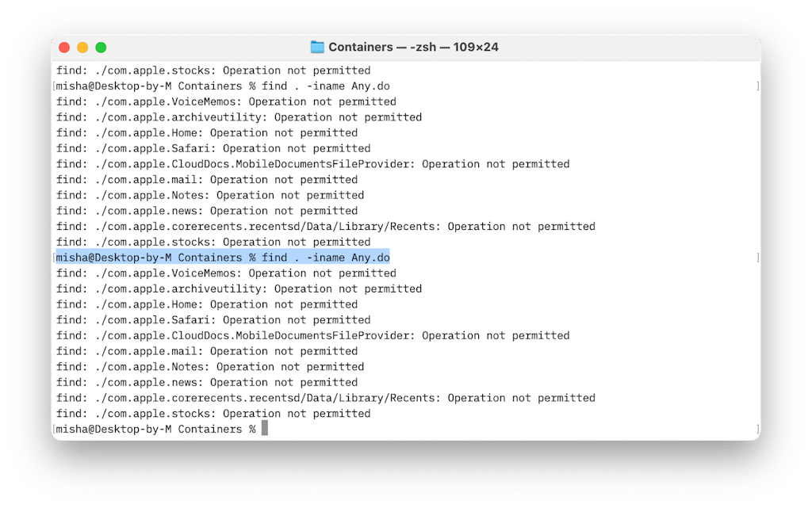Click the right bracket mark ending the highlighted line
The width and height of the screenshot is (812, 508).
757,258
